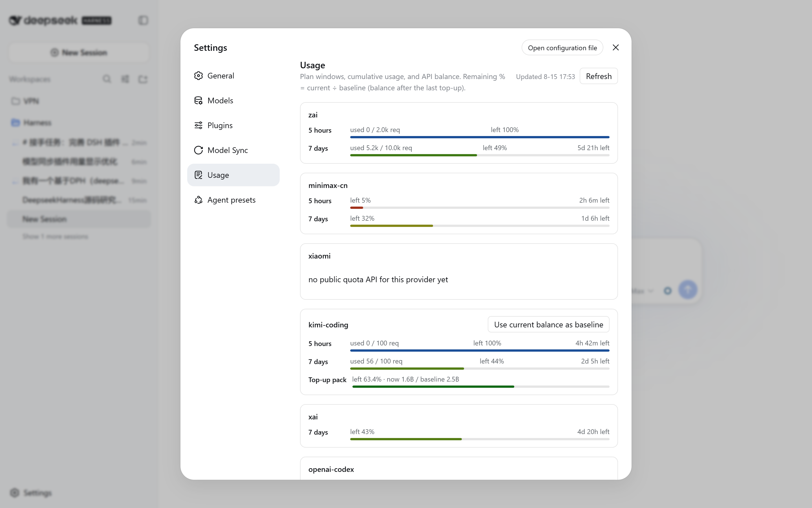Click the "left 5%" text under minimax-cn
This screenshot has width=812, height=508.
coord(360,200)
